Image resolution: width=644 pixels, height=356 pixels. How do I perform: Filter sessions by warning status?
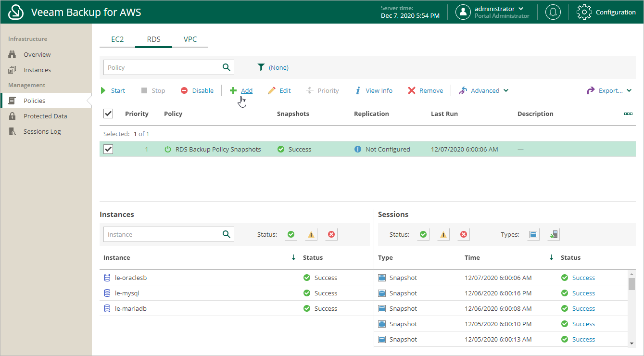click(443, 234)
